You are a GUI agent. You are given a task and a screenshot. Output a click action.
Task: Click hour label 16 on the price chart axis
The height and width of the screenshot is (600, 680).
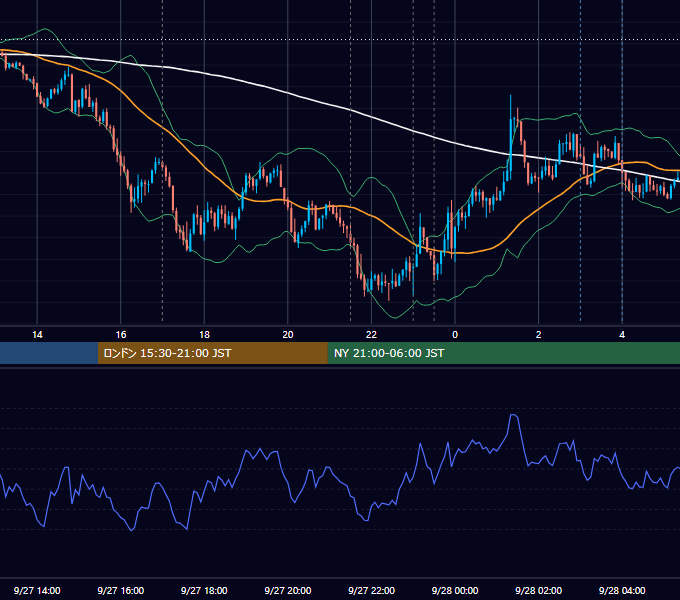pos(121,335)
